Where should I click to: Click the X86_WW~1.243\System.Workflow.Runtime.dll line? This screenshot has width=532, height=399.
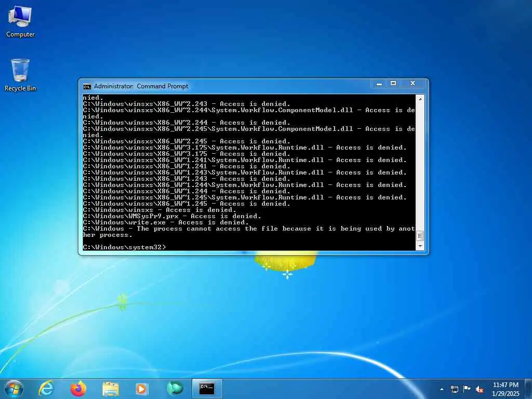(x=245, y=172)
